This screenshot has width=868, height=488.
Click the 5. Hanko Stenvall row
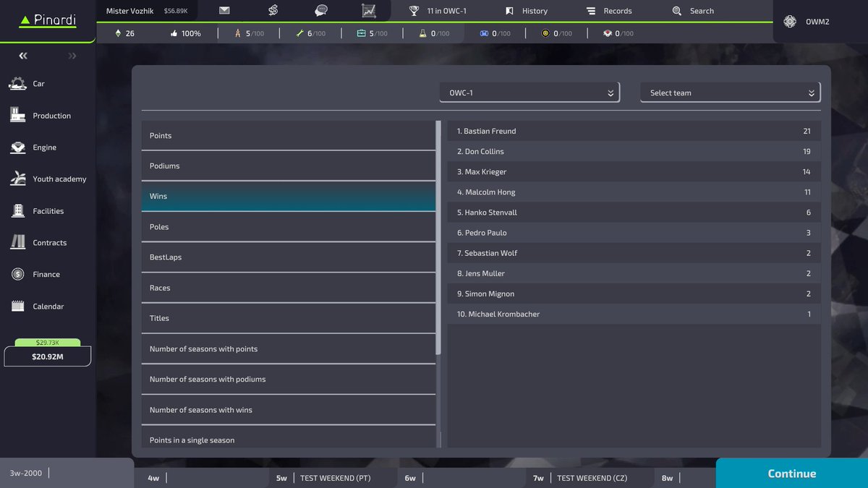point(634,212)
